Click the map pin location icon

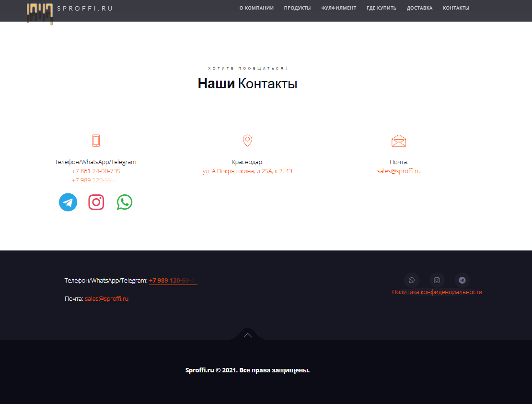coord(247,141)
